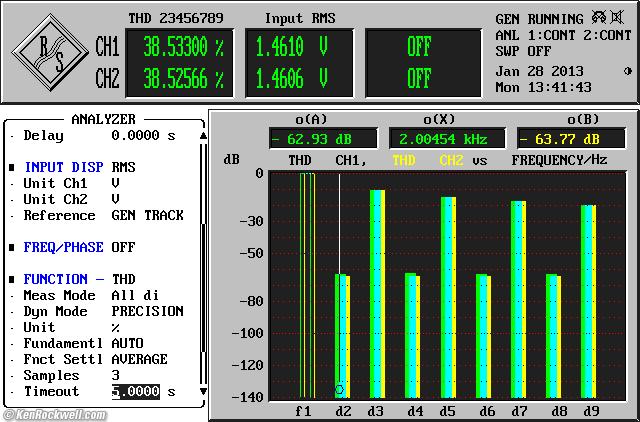The image size is (640, 422).
Task: Click the yellow THD CH2 legend label
Action: point(428,160)
